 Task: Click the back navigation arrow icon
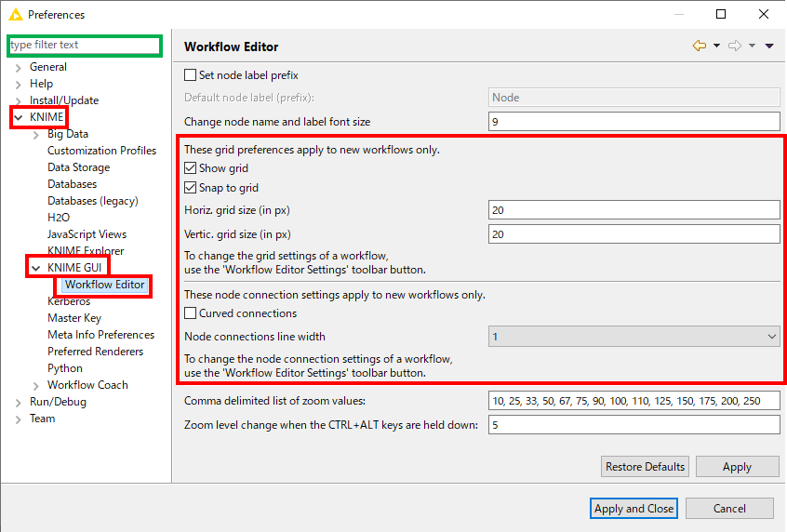pyautogui.click(x=700, y=46)
